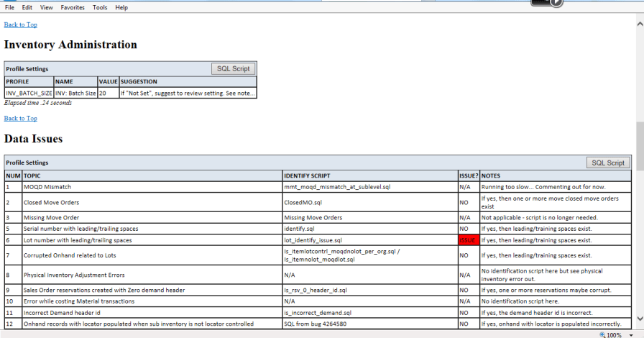Screen dimensions: 644x338
Task: Select Corrupted Onhand related to Lots cell
Action: (152, 255)
